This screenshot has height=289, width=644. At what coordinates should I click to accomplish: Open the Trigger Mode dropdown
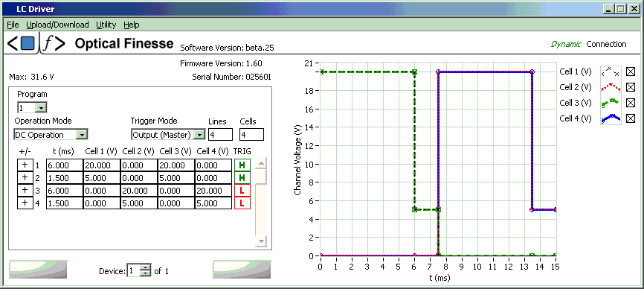[x=199, y=134]
